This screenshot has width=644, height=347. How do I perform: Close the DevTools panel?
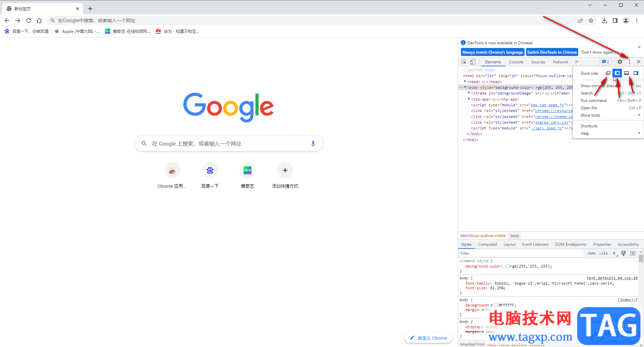coord(639,62)
